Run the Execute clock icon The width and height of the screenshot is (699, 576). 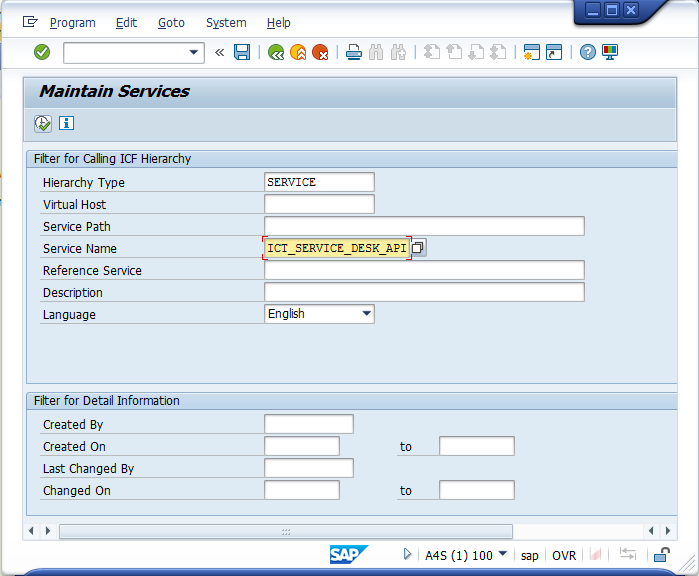tap(43, 123)
